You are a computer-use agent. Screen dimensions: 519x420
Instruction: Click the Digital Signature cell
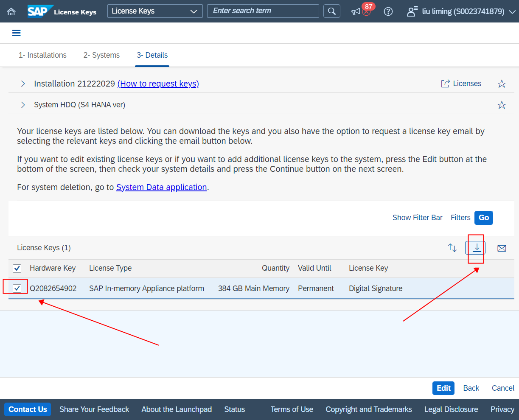[x=376, y=288]
